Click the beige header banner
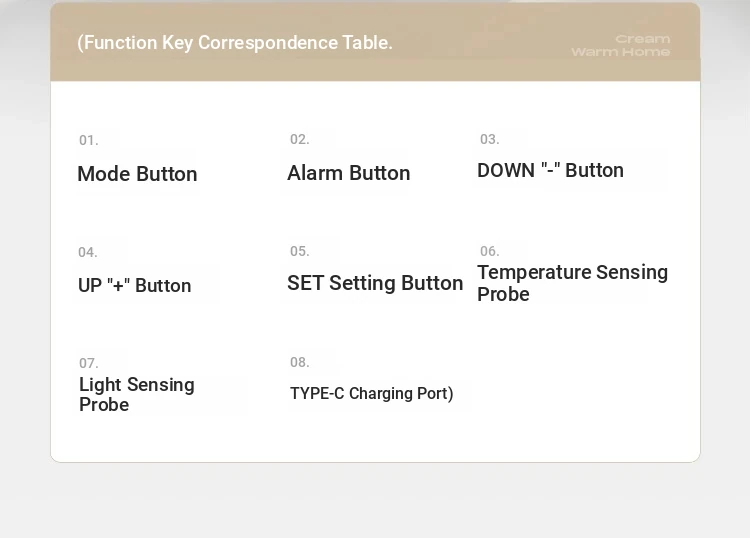This screenshot has height=538, width=750. pyautogui.click(x=375, y=42)
